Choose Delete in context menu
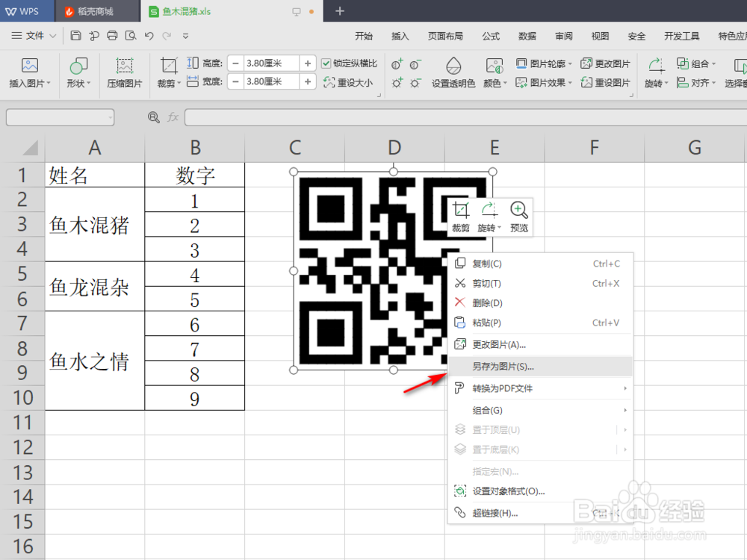The image size is (747, 560). pos(540,303)
